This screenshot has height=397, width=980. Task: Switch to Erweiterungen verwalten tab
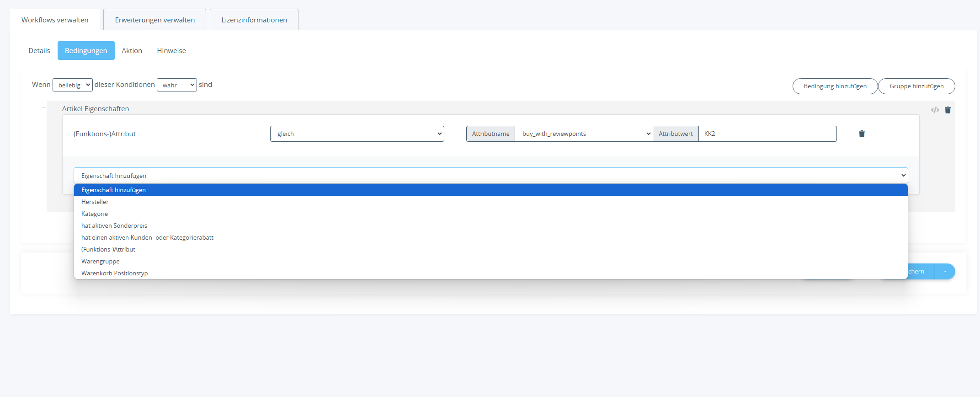(x=154, y=20)
